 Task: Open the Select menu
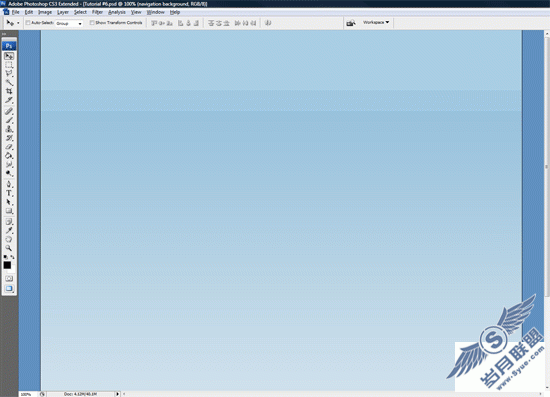[x=80, y=12]
